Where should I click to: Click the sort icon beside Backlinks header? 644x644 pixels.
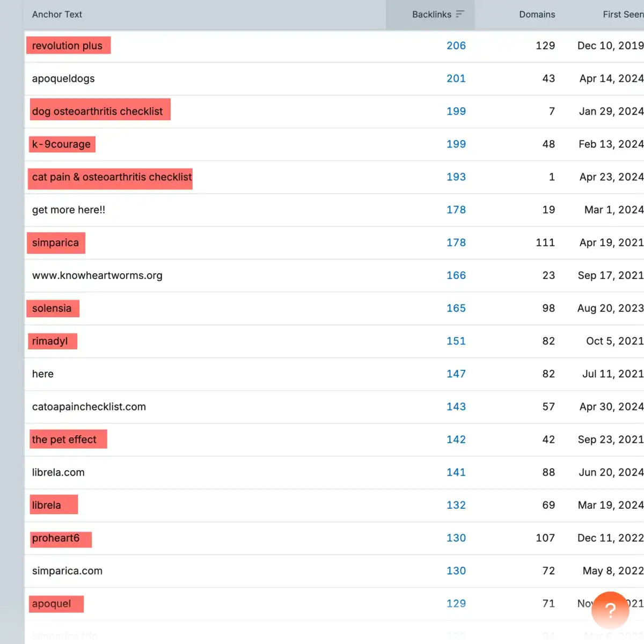(460, 14)
